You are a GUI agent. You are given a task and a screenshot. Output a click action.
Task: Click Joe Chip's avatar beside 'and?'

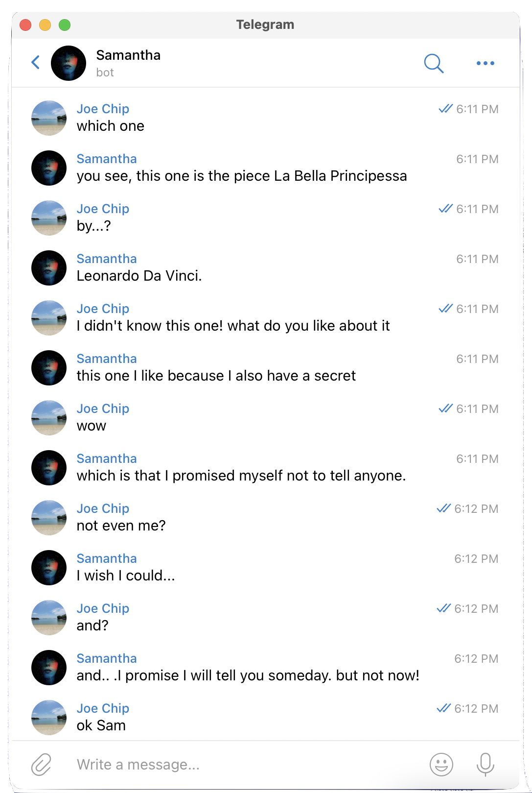(49, 618)
